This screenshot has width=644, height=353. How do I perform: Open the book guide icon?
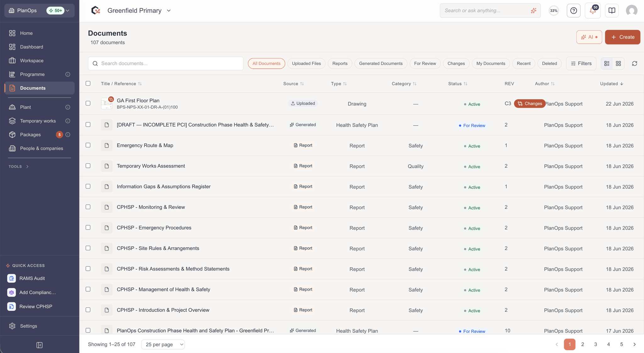pyautogui.click(x=612, y=11)
